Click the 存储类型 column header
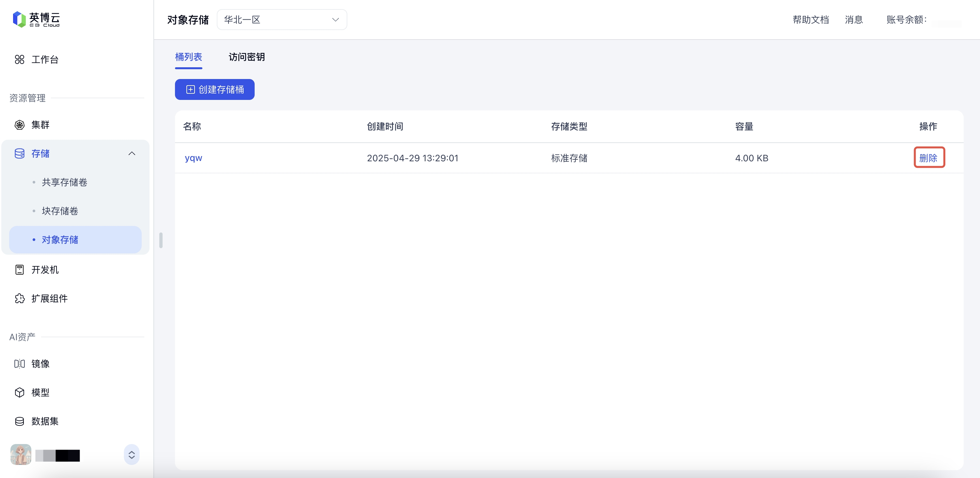Viewport: 980px width, 478px height. point(569,126)
